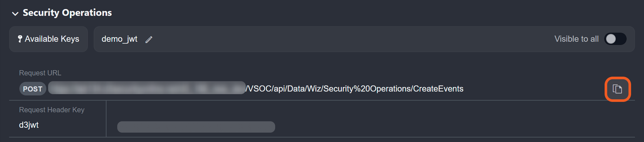Screen dimensions: 644x142
Task: Click the Security Operations heading
Action: coord(67,13)
